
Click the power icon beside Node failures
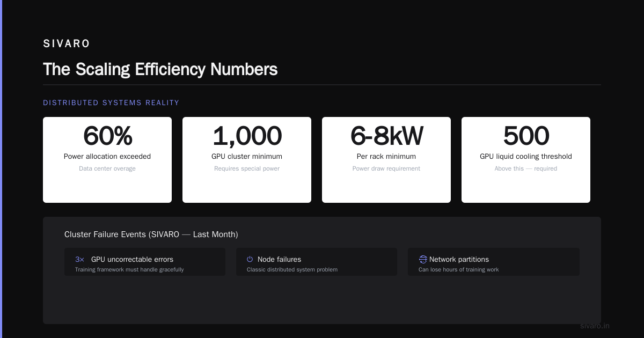[250, 259]
